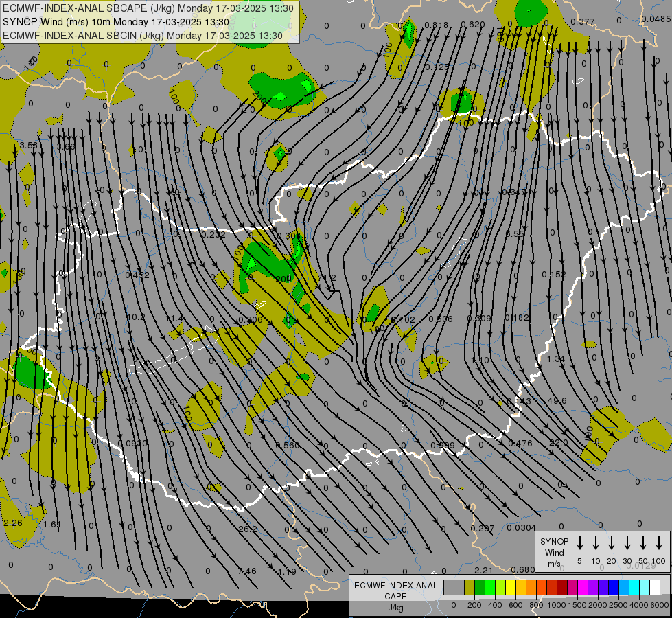Click the 0.0304 value on the map

pyautogui.click(x=521, y=527)
